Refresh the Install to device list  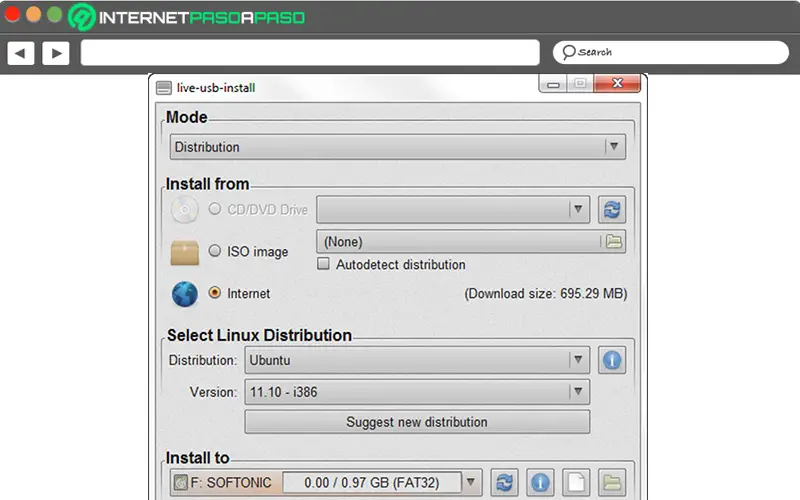click(x=506, y=482)
